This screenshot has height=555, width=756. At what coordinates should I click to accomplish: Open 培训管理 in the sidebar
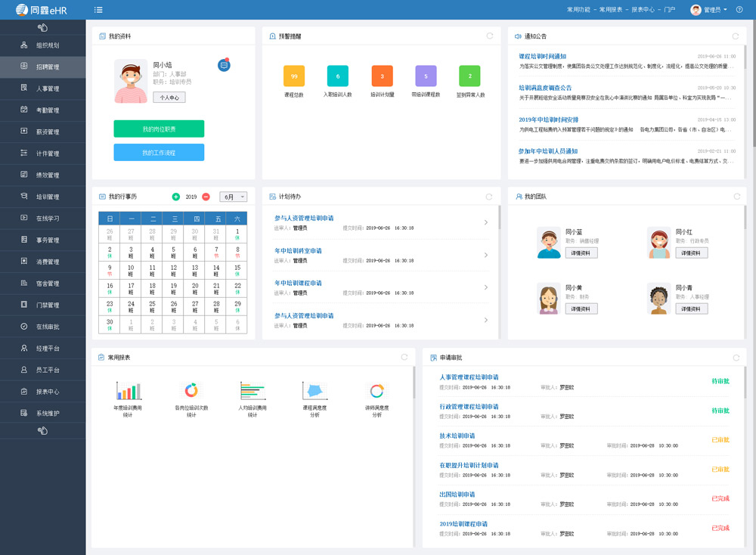48,197
